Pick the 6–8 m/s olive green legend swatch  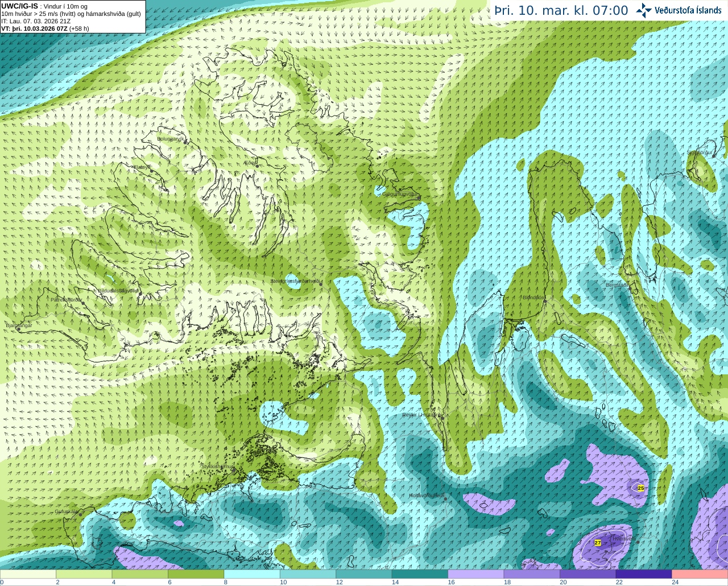(196, 574)
